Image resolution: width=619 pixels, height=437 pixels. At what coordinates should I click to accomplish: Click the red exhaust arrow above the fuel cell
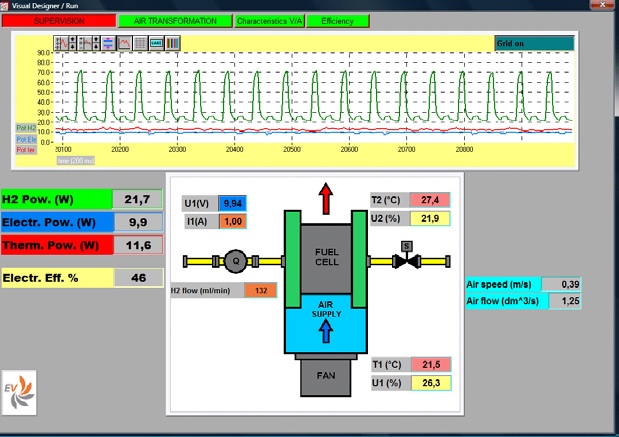tap(326, 199)
